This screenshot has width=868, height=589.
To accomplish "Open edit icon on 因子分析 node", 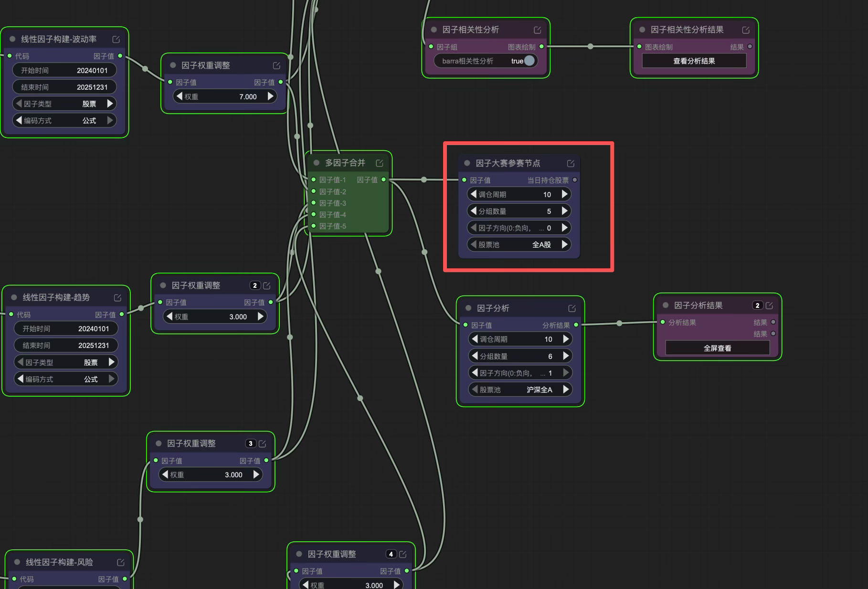I will 572,308.
